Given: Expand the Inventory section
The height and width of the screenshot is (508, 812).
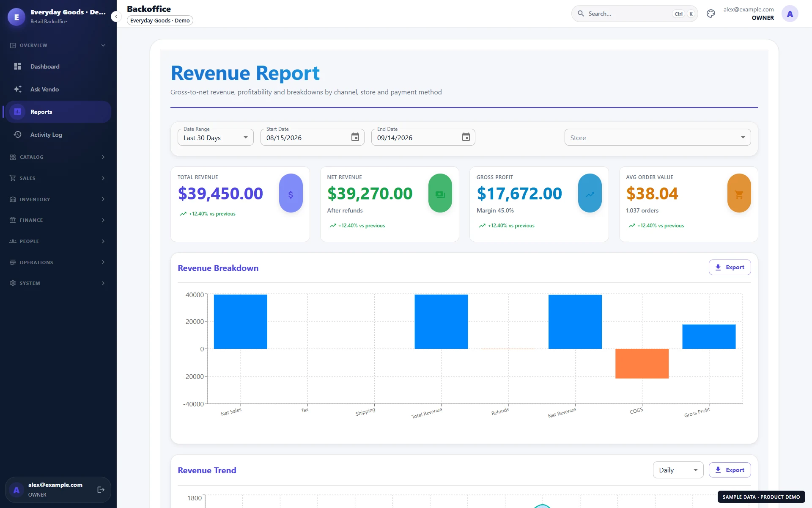Looking at the screenshot, I should pyautogui.click(x=58, y=199).
